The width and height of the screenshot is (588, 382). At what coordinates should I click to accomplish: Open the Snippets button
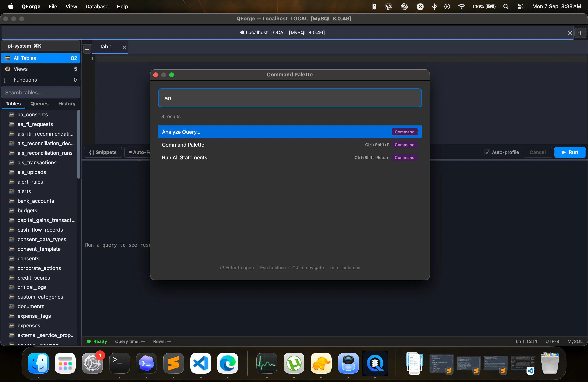click(x=103, y=152)
